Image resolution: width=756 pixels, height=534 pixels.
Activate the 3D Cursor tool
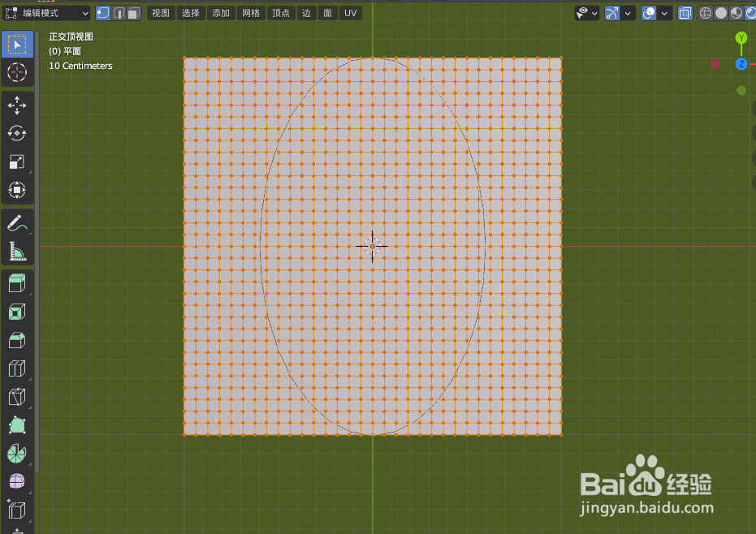pos(17,72)
